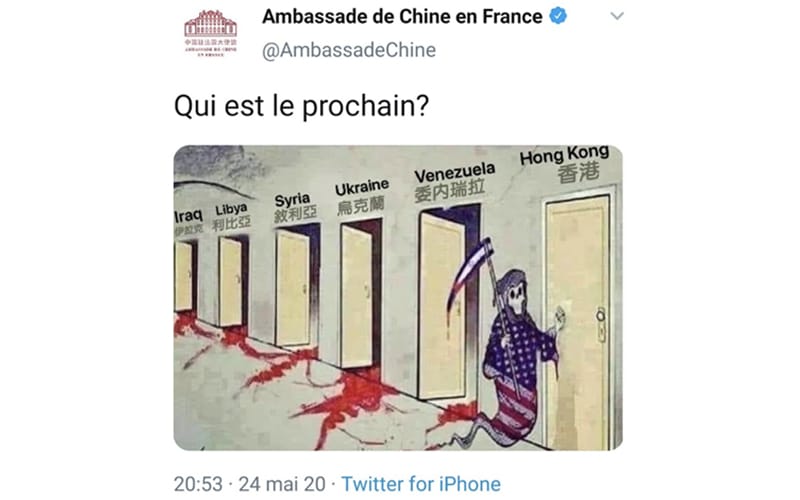
Task: Click the @AmbassadeChine handle
Action: pos(349,50)
